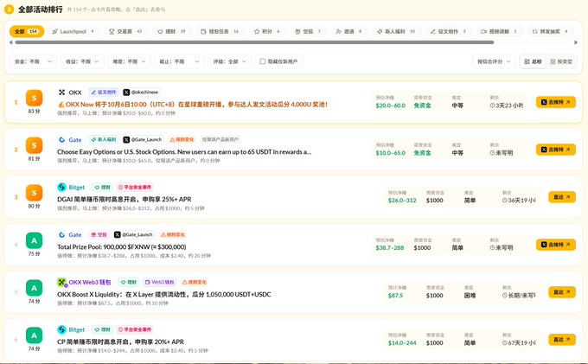The width and height of the screenshot is (588, 364).
Task: Click 空投 tag on Total Prize Pool card
Action: click(x=99, y=234)
